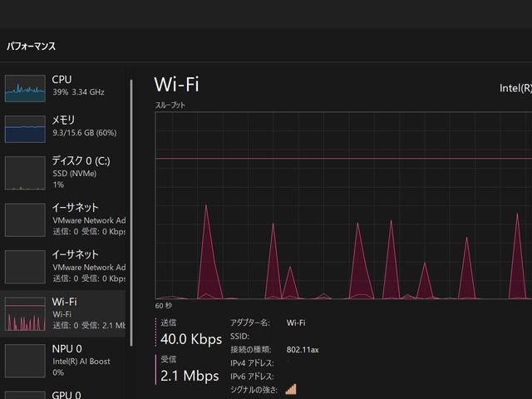Click the ディスク 0 (C:) graph thumbnail
Screen dimensions: 532x399
pyautogui.click(x=25, y=173)
